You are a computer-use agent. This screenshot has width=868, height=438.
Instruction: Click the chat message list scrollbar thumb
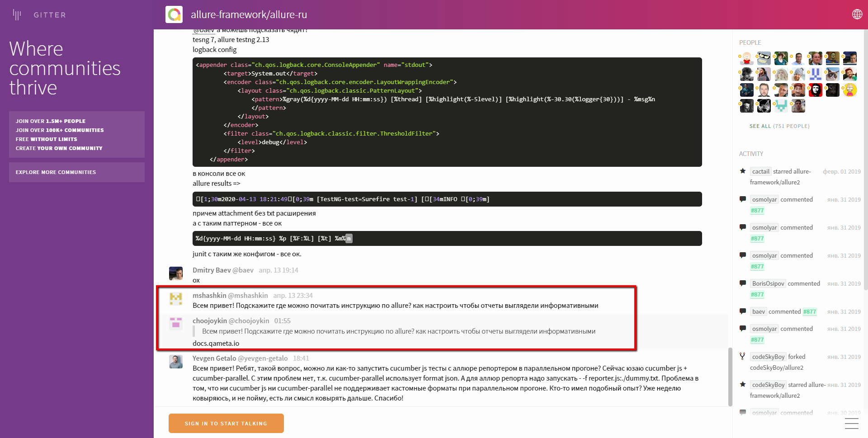[730, 377]
